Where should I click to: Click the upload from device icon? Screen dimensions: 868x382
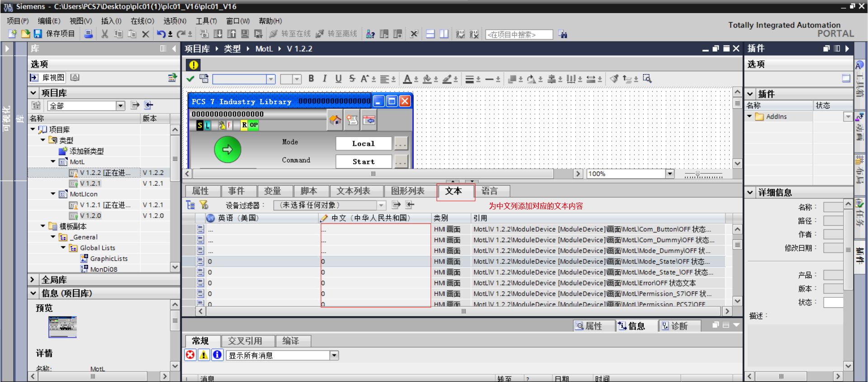231,34
